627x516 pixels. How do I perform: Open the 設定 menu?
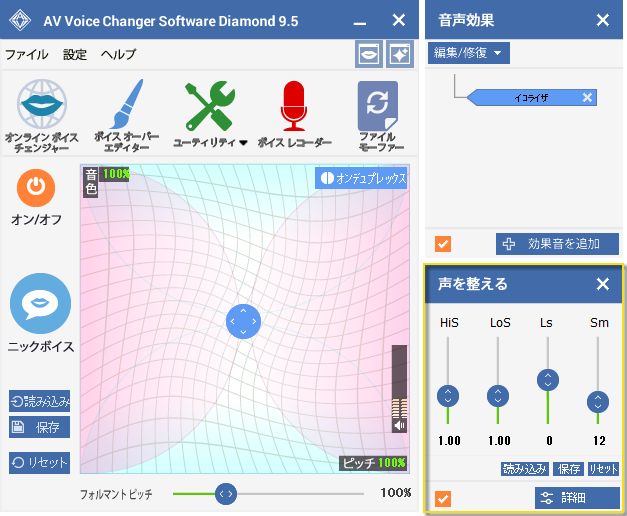(x=75, y=54)
